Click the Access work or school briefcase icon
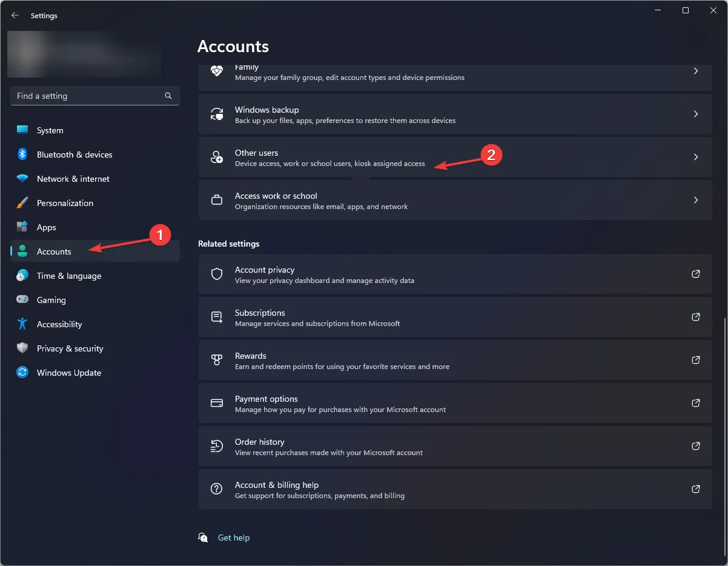 pos(217,200)
